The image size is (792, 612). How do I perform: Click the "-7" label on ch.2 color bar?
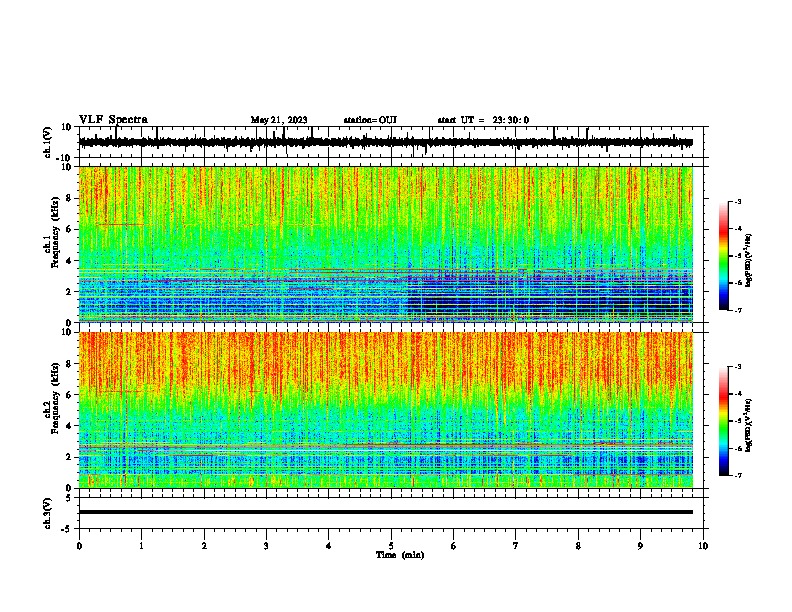737,475
